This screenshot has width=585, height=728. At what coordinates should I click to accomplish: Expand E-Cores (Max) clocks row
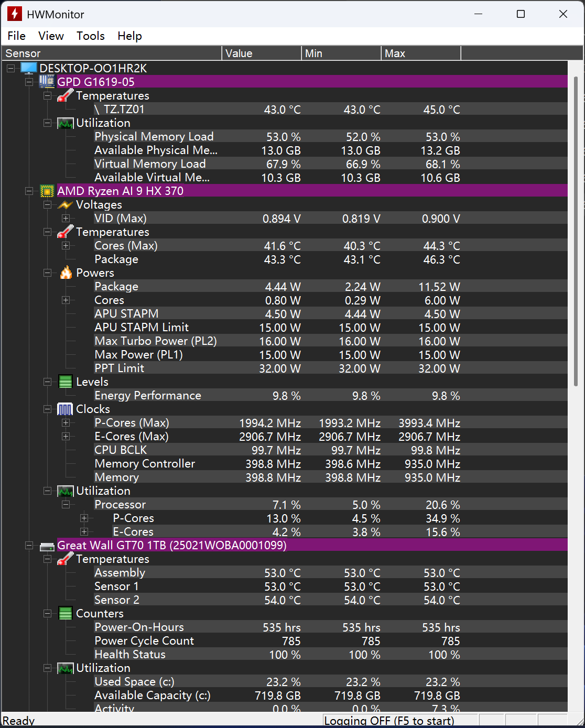pyautogui.click(x=66, y=436)
